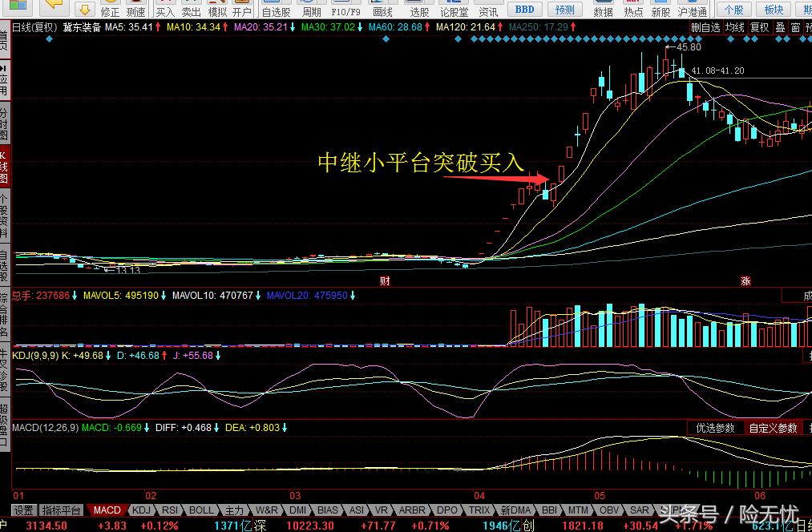The image size is (812, 532).
Task: Switch to the VR indicator tab
Action: [381, 510]
